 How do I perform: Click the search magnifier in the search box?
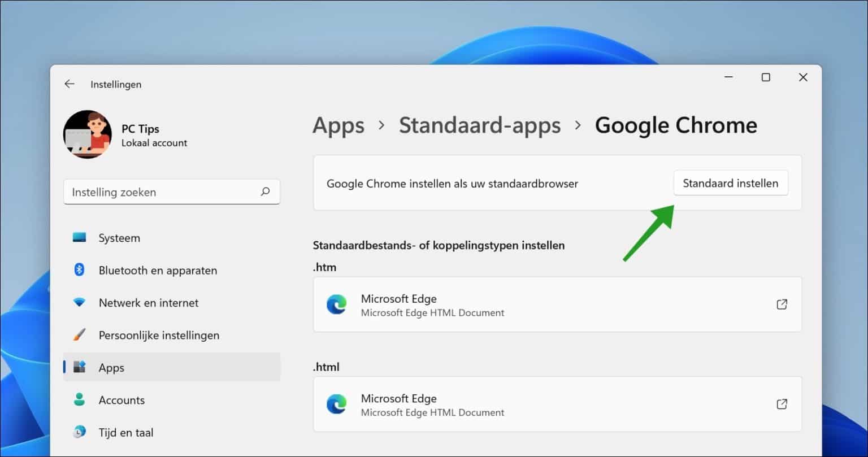coord(265,192)
